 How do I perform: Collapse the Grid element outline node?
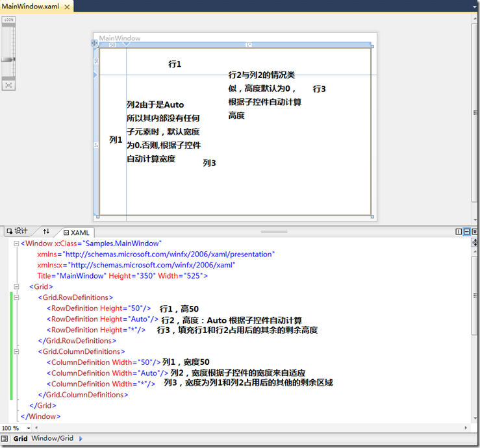(x=16, y=287)
